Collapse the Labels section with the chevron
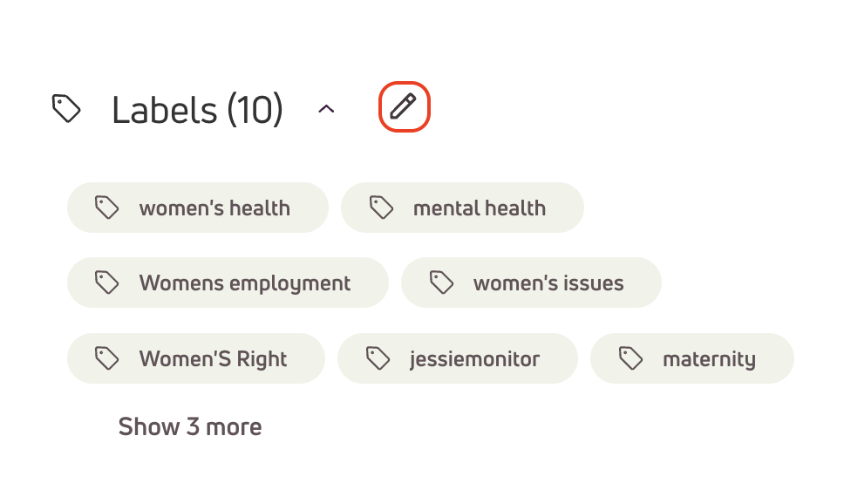This screenshot has width=844, height=504. (326, 109)
